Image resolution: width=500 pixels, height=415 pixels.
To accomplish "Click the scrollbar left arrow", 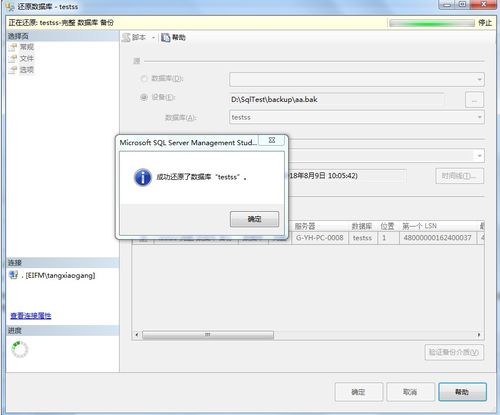I will click(x=137, y=334).
